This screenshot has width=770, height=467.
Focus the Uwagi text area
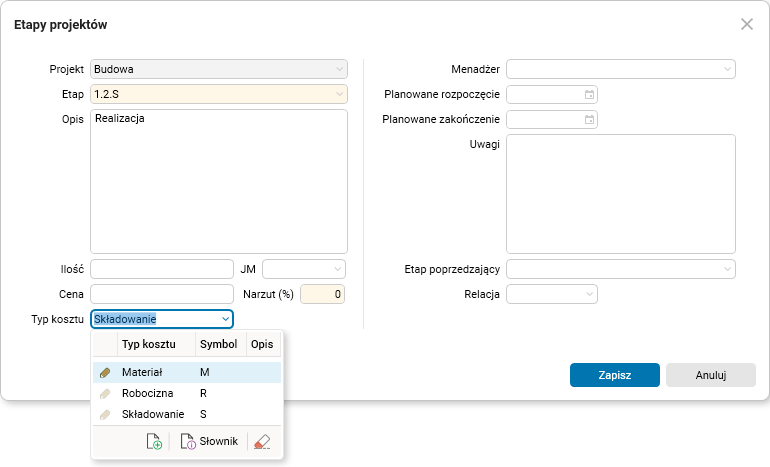(x=621, y=193)
